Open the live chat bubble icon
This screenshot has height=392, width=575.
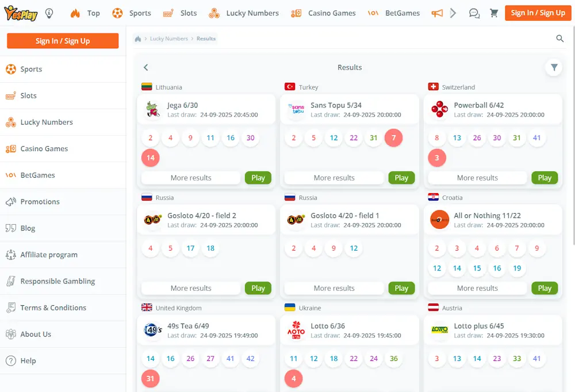474,13
